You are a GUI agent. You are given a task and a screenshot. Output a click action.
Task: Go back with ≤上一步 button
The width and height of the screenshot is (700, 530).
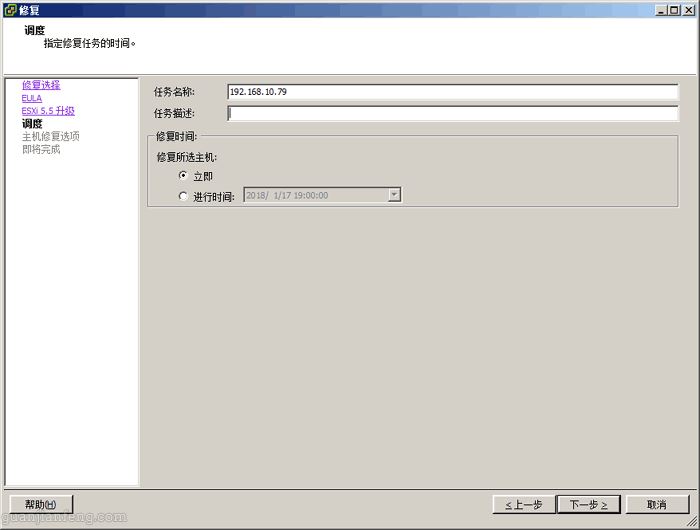pyautogui.click(x=524, y=505)
